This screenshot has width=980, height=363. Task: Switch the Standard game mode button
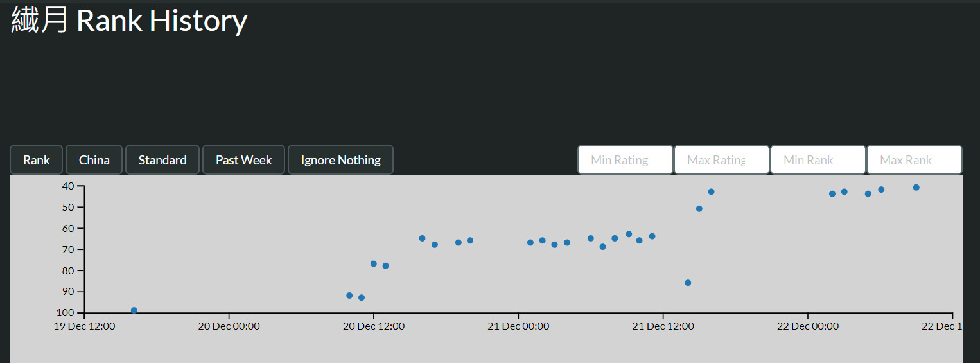(162, 160)
